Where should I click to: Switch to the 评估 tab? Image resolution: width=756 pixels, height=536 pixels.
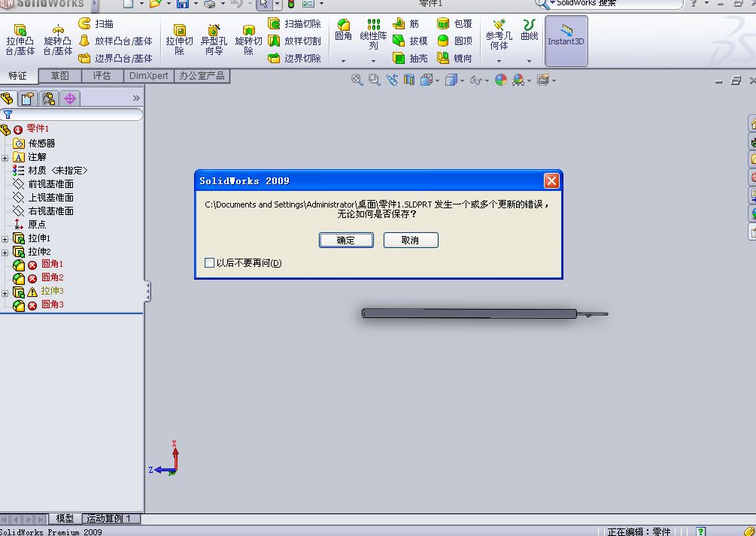pos(102,76)
